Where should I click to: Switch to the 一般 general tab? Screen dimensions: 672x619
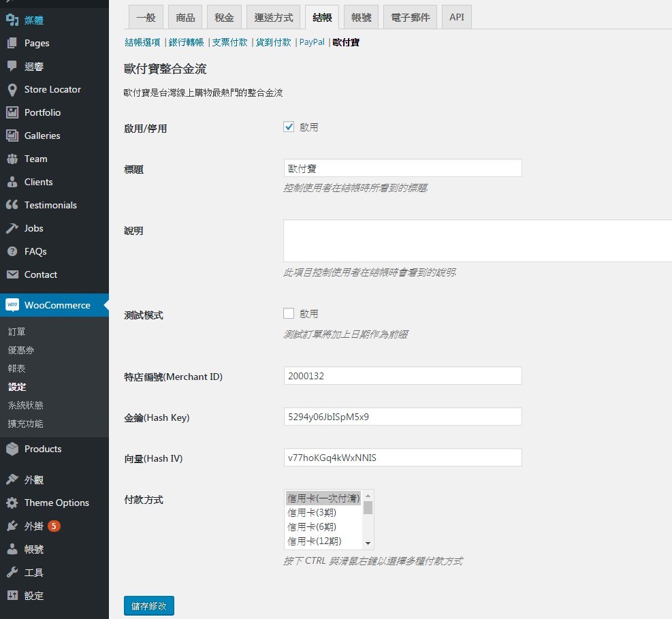[x=146, y=17]
